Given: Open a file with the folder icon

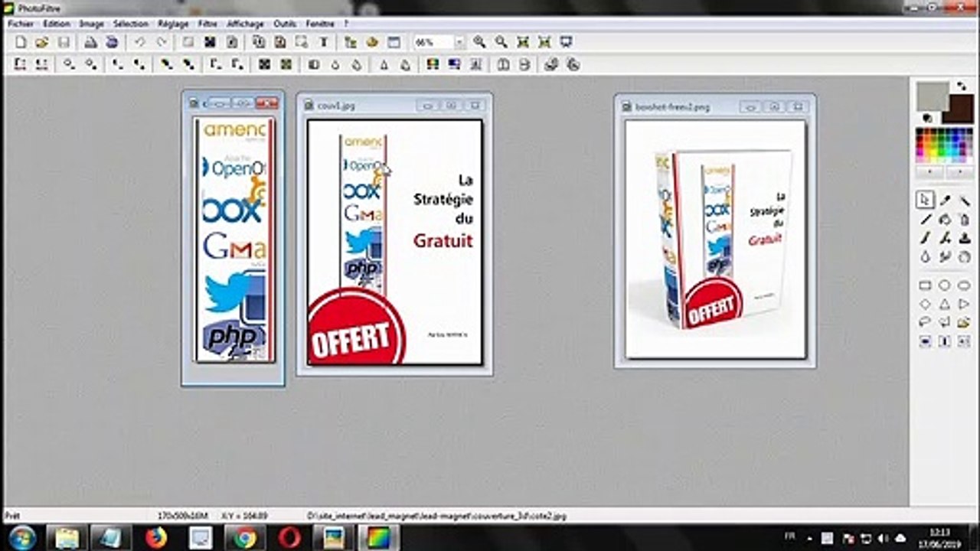Looking at the screenshot, I should coord(43,42).
